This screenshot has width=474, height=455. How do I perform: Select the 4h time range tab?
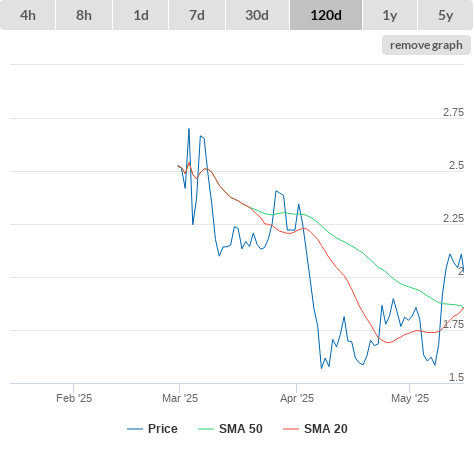[28, 15]
